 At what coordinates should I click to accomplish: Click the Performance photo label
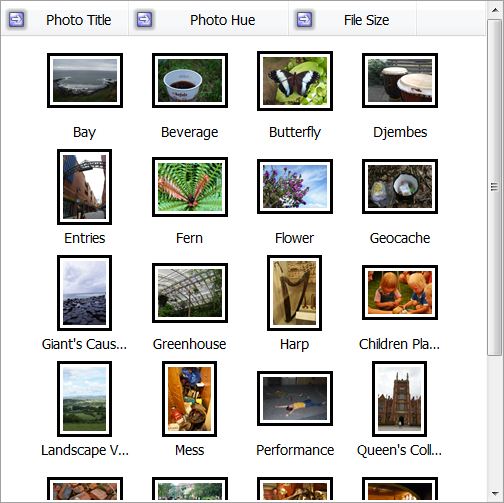[x=295, y=450]
